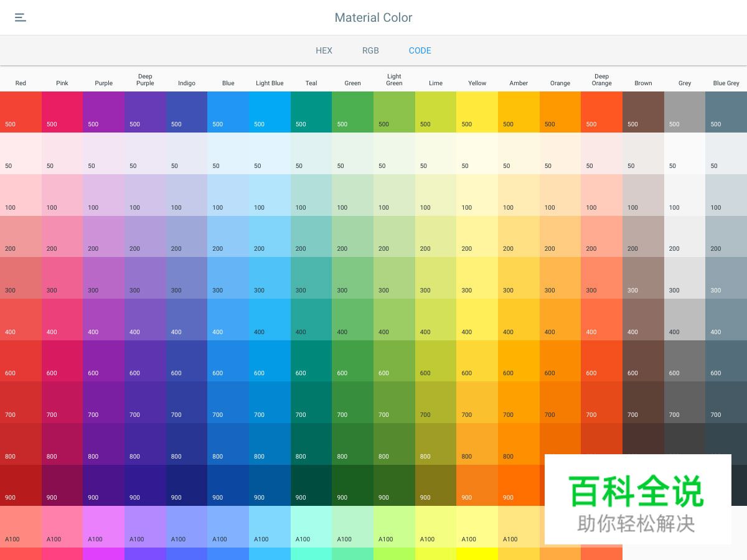Image resolution: width=747 pixels, height=560 pixels.
Task: Click the Lime 100 color swatch
Action: point(436,195)
